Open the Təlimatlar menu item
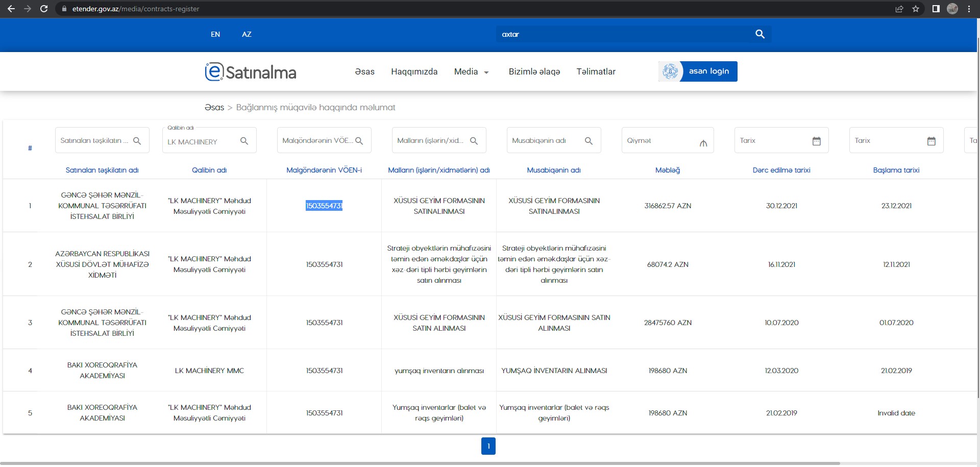Screen dimensions: 980x467 click(x=596, y=72)
